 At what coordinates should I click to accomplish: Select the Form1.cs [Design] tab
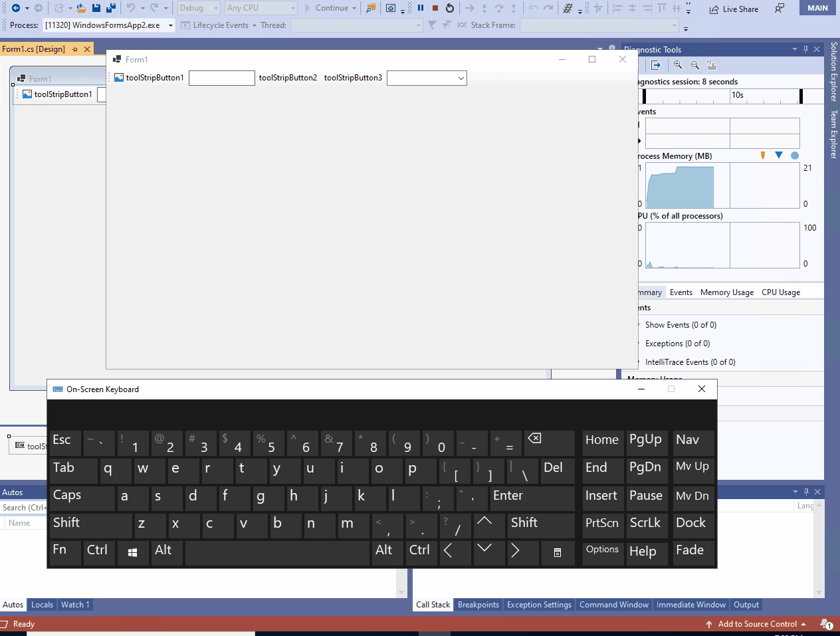(33, 49)
